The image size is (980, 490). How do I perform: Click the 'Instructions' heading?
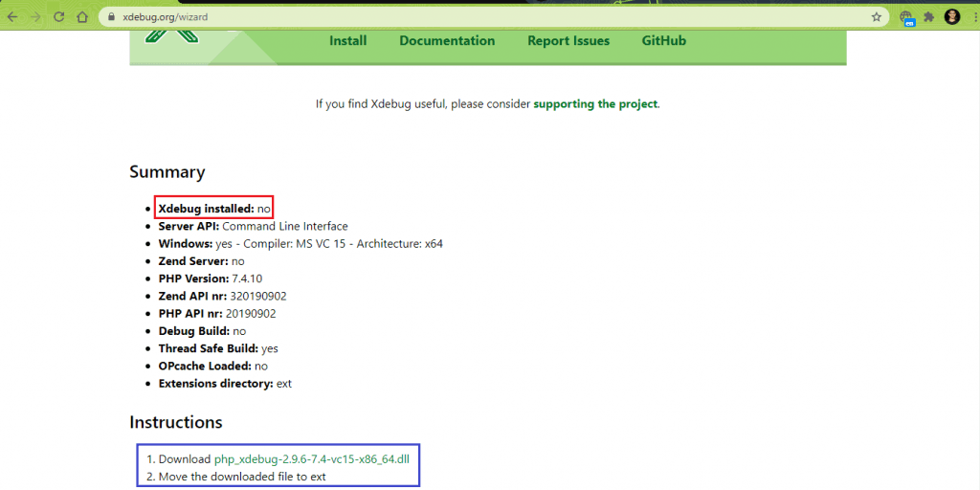(176, 422)
